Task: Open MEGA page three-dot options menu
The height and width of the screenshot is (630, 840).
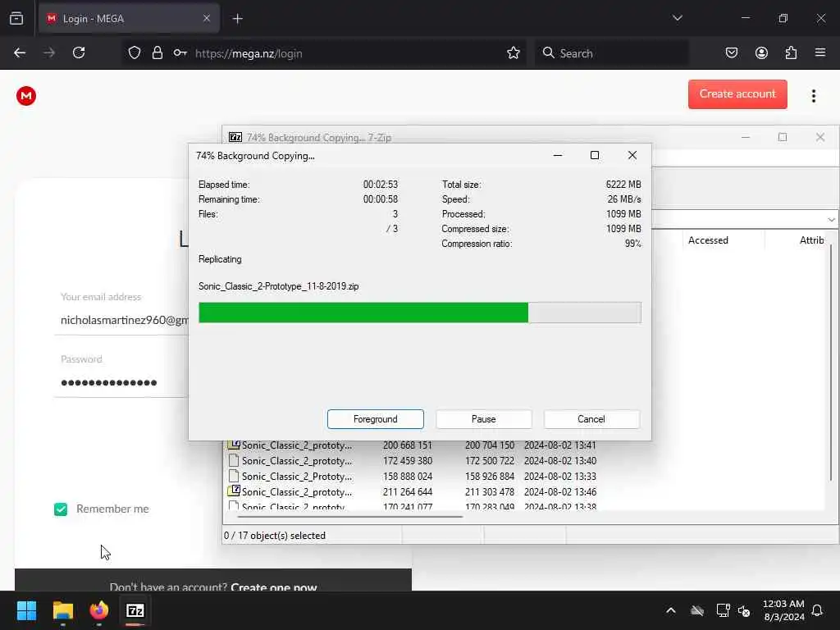Action: coord(813,96)
